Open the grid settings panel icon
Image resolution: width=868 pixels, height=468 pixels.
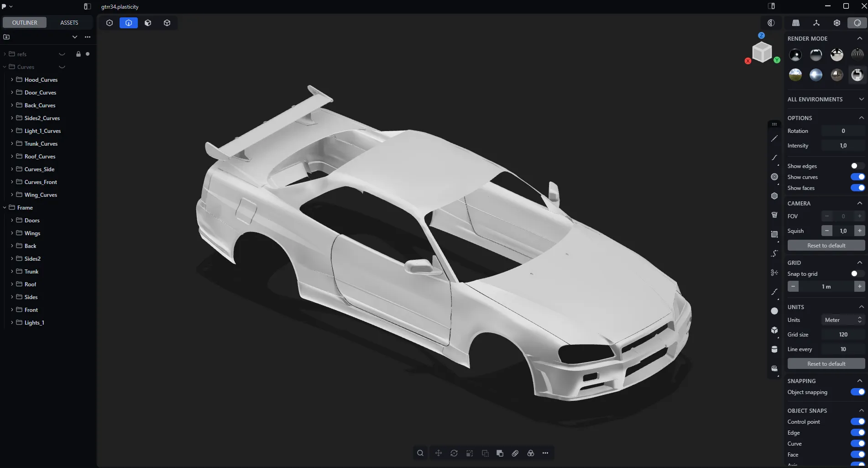pyautogui.click(x=796, y=23)
